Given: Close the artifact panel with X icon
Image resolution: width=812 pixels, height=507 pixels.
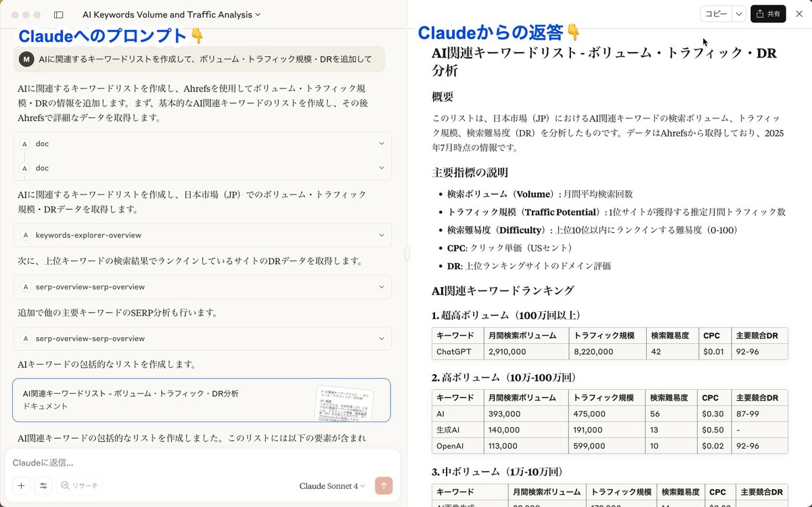Looking at the screenshot, I should 798,14.
